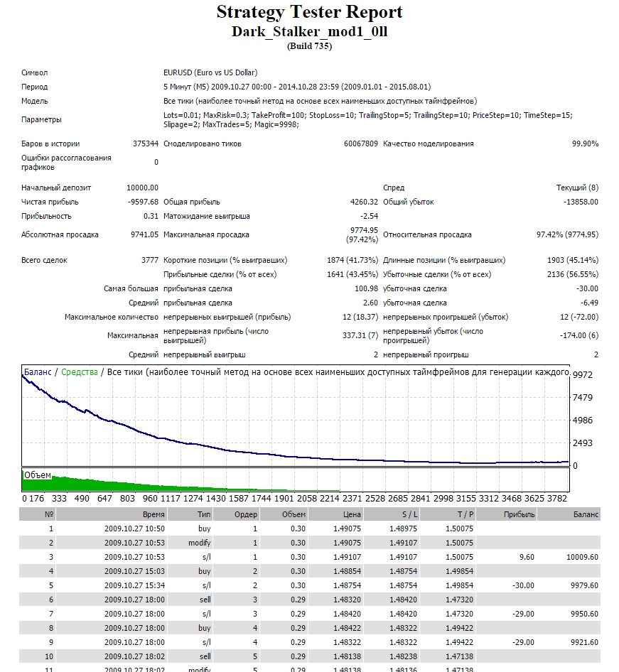The image size is (619, 672).
Task: Select time 2009.10.27 18:02 in row 10
Action: click(x=134, y=656)
